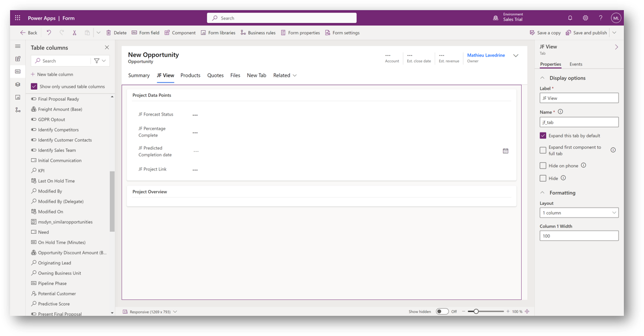Click New table column
Screen dimensions: 644x336
[x=52, y=74]
